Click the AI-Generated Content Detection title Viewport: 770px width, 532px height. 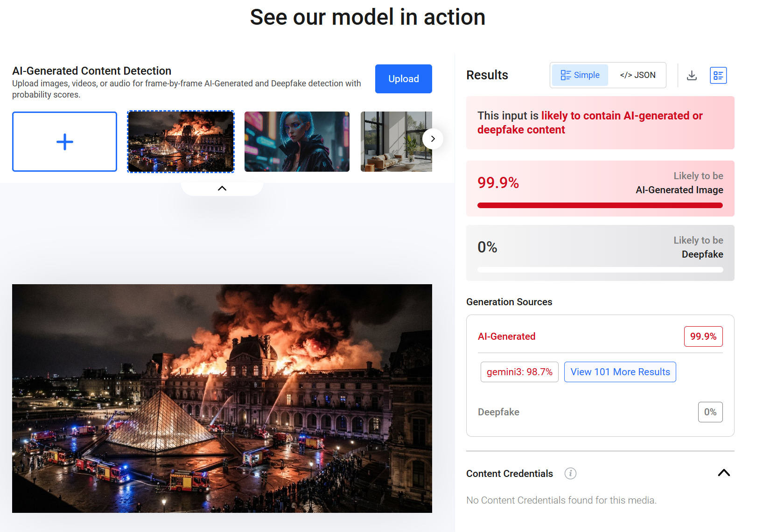(x=92, y=71)
